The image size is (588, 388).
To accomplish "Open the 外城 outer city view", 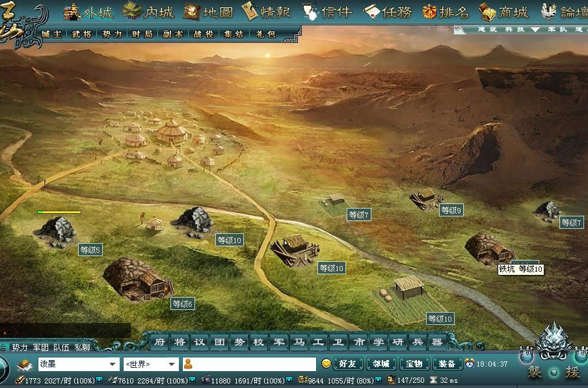I will (88, 12).
